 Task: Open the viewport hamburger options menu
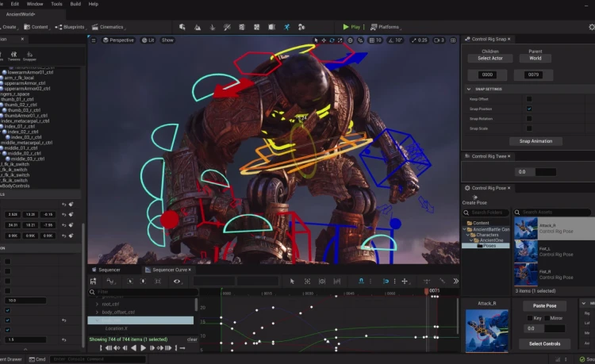point(94,40)
